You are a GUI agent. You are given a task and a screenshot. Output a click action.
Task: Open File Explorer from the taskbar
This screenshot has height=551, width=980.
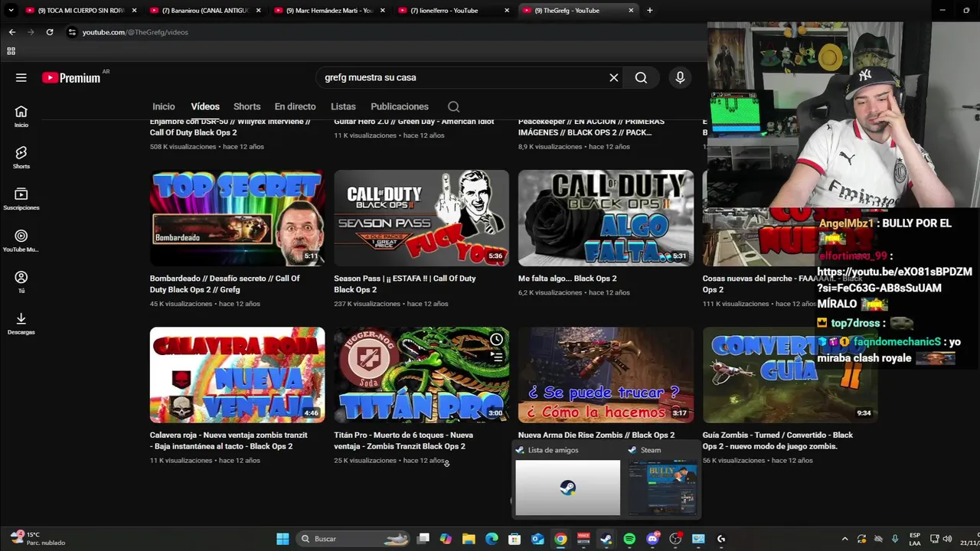[x=469, y=539]
